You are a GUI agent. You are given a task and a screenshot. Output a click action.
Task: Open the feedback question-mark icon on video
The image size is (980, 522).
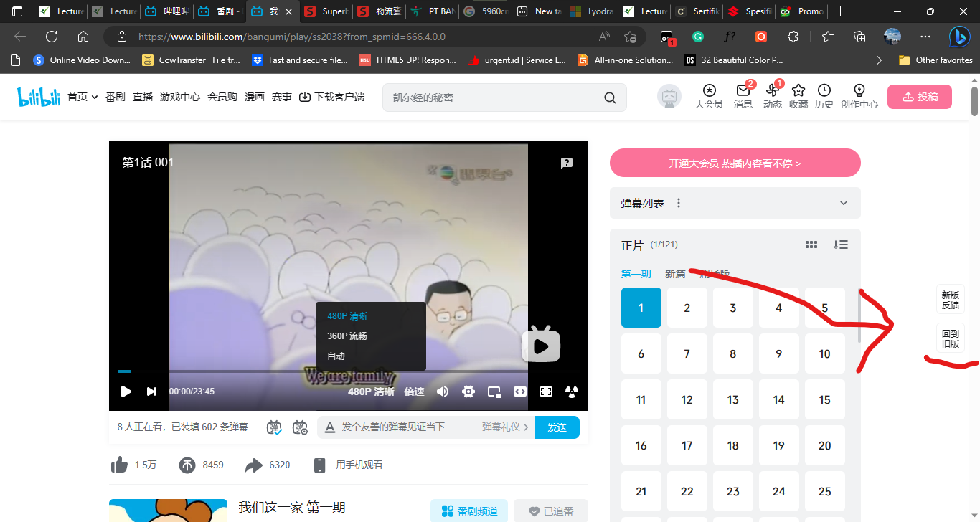pos(567,163)
